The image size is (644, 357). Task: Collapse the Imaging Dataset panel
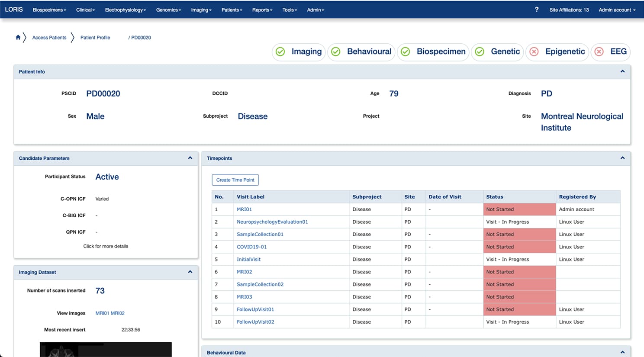click(190, 272)
